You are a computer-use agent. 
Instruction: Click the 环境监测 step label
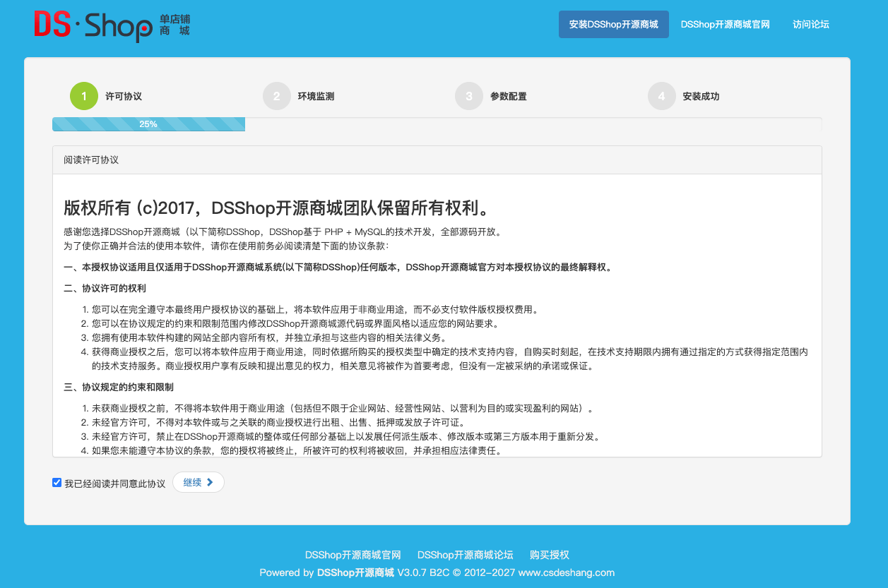click(316, 97)
